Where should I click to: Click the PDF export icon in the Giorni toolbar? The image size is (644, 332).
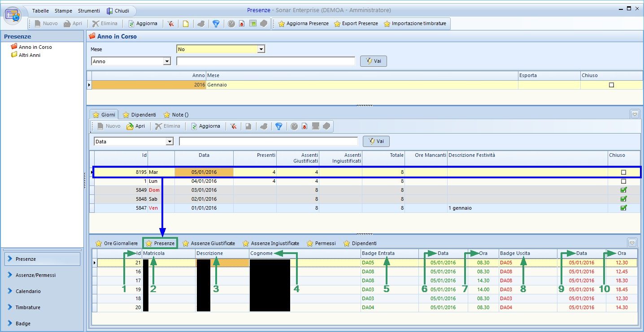tap(305, 126)
